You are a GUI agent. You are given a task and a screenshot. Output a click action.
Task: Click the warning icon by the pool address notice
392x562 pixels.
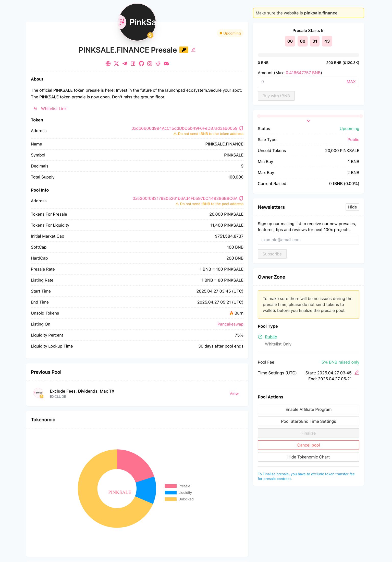177,204
